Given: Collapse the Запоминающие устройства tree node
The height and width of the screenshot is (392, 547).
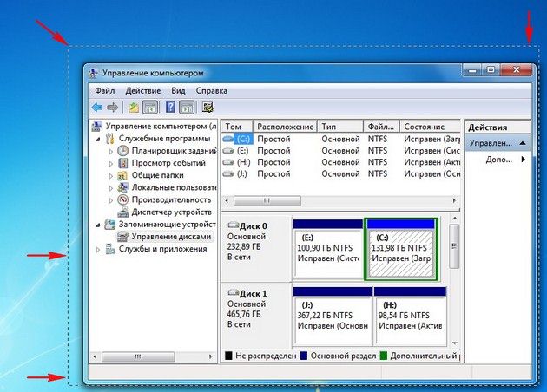Looking at the screenshot, I should tap(98, 225).
